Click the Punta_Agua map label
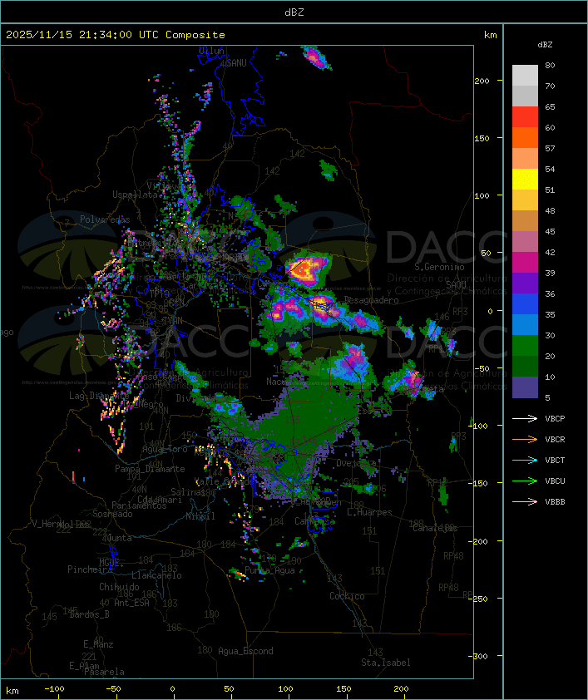This screenshot has width=588, height=700. point(269,570)
